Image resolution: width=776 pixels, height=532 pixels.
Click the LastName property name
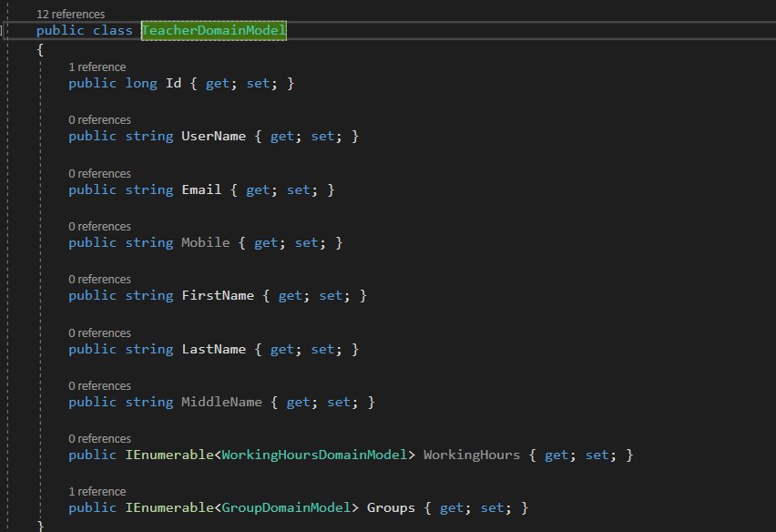[213, 349]
